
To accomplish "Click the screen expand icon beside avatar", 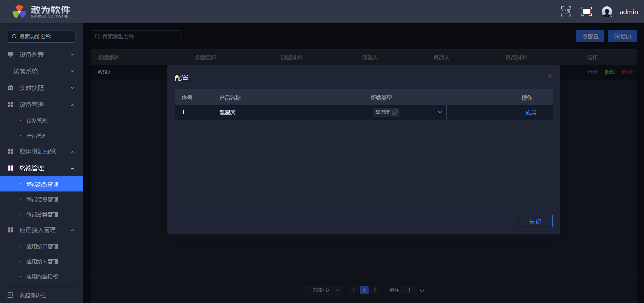I will point(586,12).
